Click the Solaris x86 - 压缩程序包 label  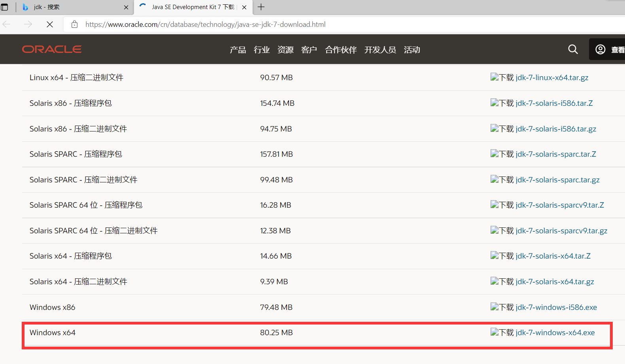[71, 103]
